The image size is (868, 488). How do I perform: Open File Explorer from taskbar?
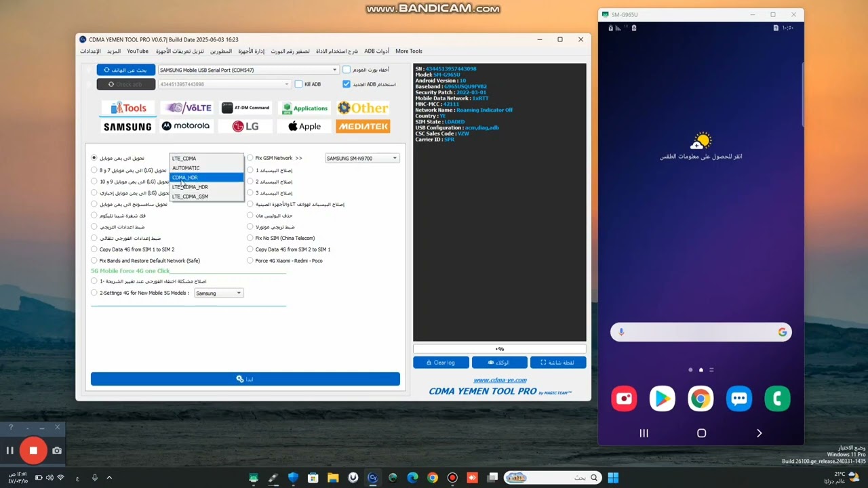333,478
